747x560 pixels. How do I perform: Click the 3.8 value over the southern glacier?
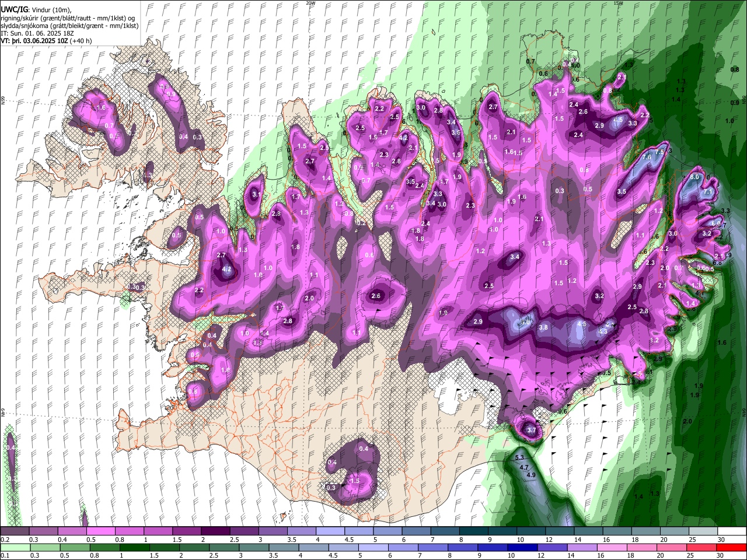[543, 328]
